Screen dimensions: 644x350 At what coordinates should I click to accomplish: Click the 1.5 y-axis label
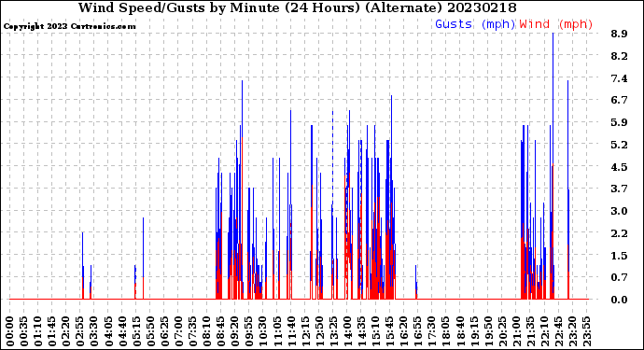click(x=619, y=256)
